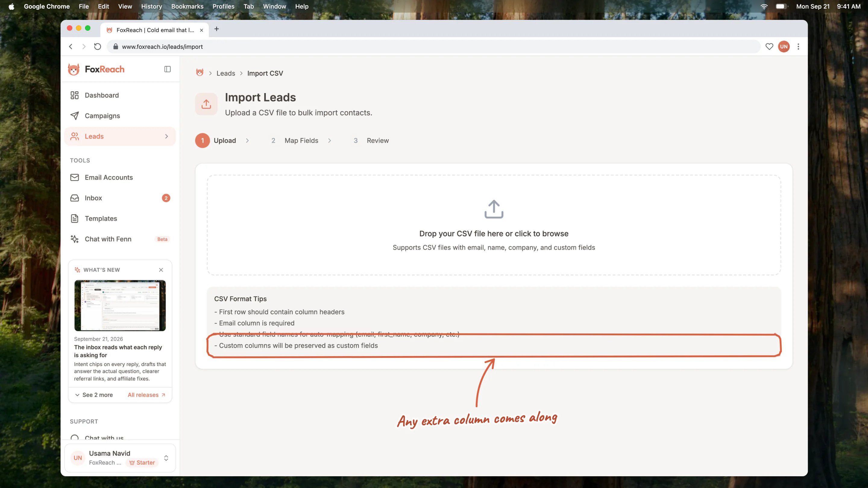
Task: Open Email Accounts tool
Action: [x=120, y=177]
